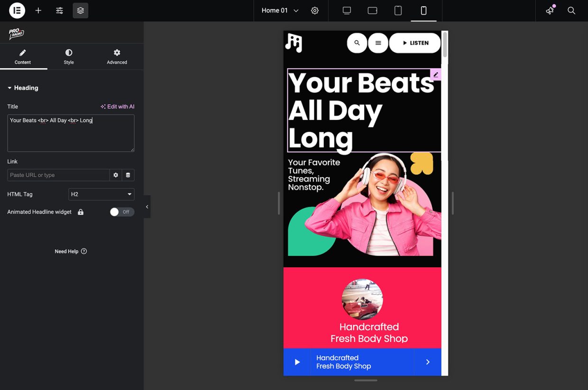Open the Add Element plus icon
588x390 pixels.
click(38, 10)
